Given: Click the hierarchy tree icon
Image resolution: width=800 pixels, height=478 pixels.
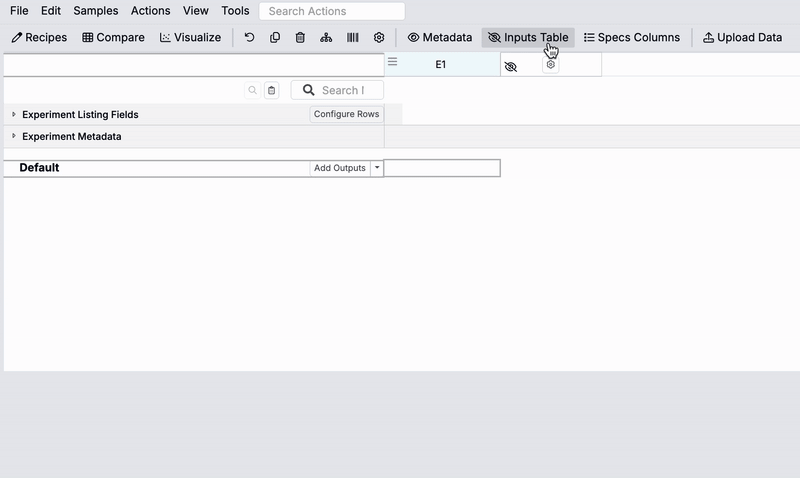Looking at the screenshot, I should coord(326,37).
